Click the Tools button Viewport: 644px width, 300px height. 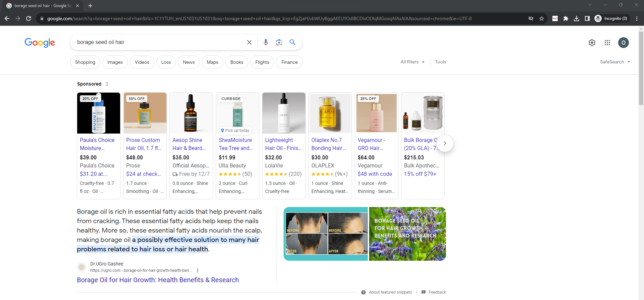(x=440, y=62)
